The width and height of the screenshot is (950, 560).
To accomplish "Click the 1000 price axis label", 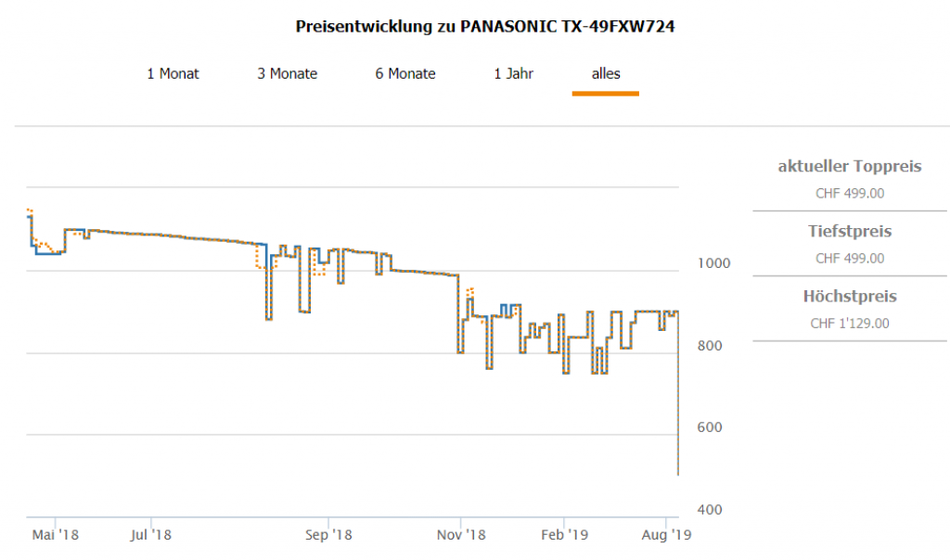I will [x=714, y=263].
